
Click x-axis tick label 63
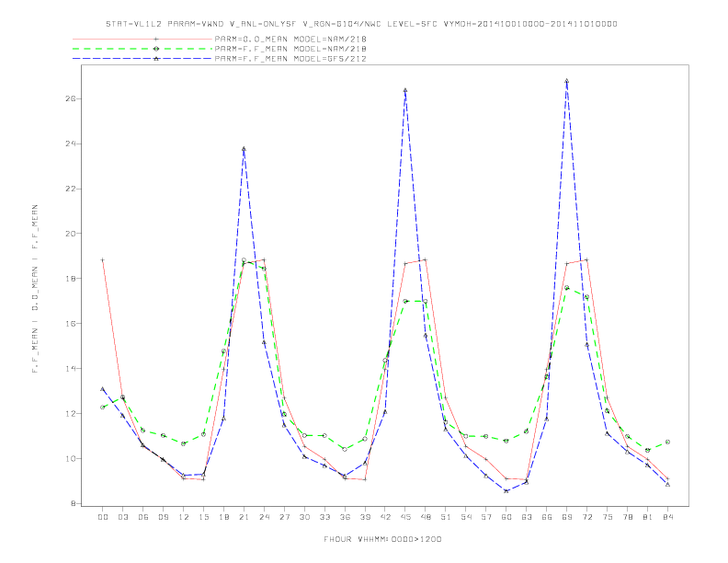pos(527,517)
